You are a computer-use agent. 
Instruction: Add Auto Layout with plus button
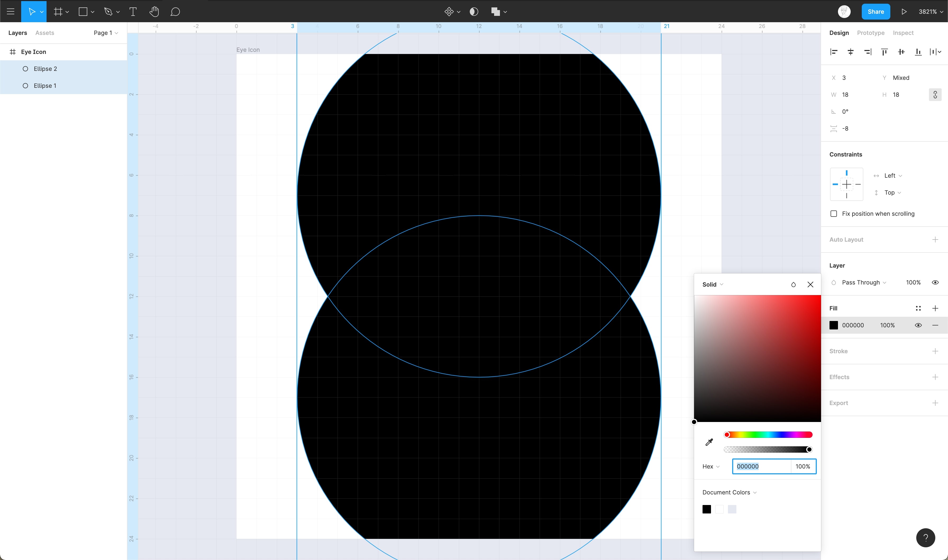935,240
